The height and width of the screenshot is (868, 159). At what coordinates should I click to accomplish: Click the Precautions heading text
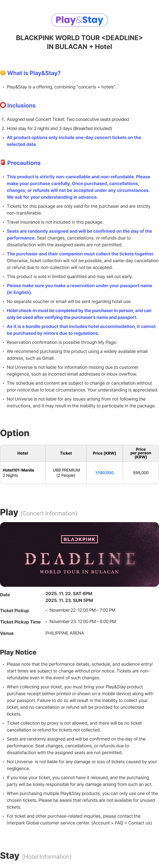tap(24, 163)
